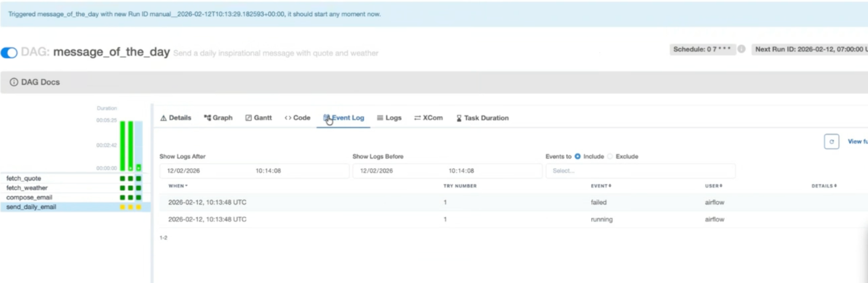Open the Events Select dropdown

[x=639, y=171]
